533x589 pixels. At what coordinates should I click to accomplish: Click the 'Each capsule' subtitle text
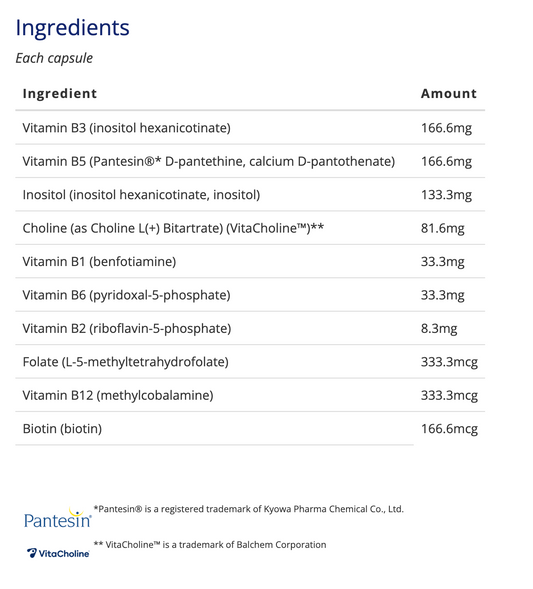[54, 58]
